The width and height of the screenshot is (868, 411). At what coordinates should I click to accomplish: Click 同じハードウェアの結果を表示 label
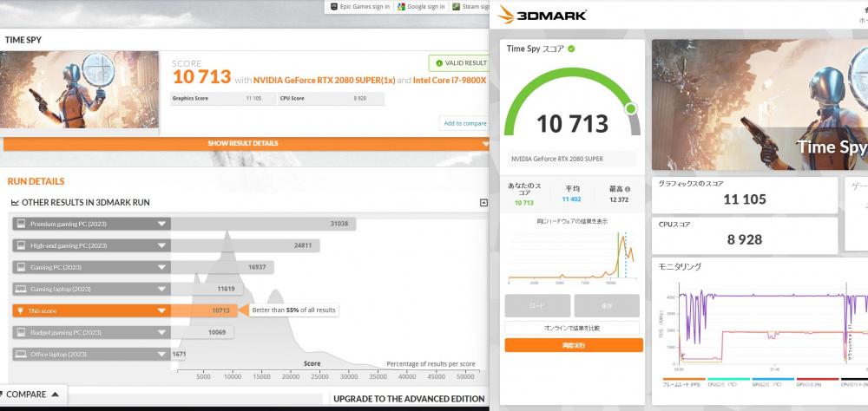572,221
